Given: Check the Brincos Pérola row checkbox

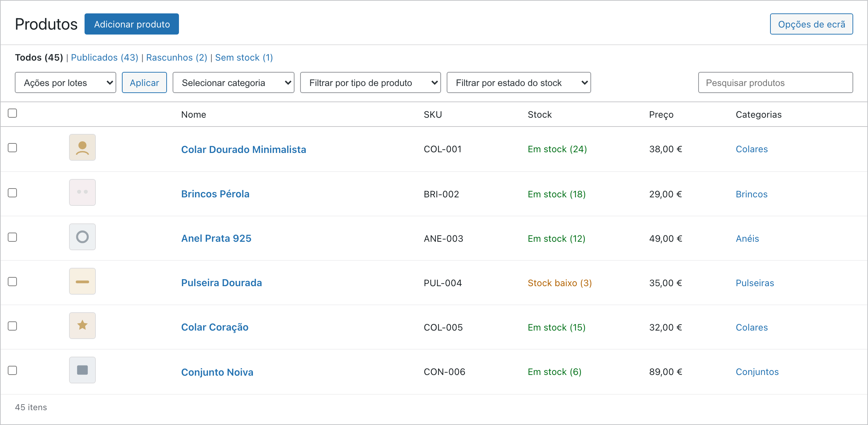Looking at the screenshot, I should (x=12, y=193).
